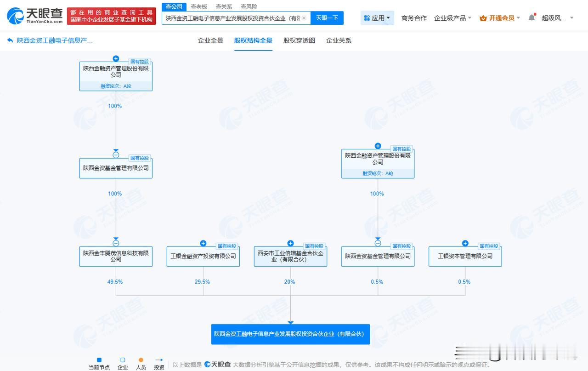Open the 工银金融资产投资有限公司 node
The image size is (588, 371).
(203, 256)
